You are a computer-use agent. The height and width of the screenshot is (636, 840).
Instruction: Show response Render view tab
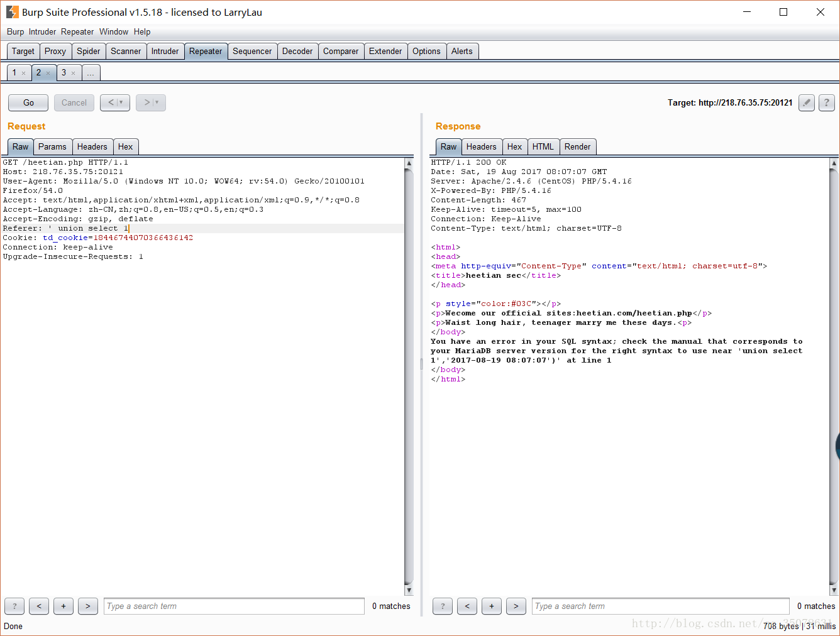tap(577, 146)
